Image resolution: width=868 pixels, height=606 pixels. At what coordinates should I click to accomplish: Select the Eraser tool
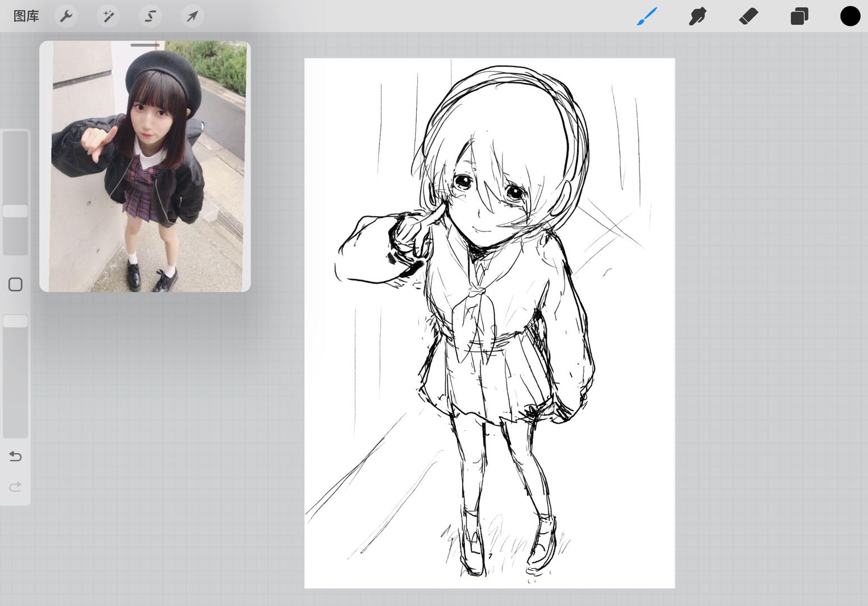(x=748, y=16)
